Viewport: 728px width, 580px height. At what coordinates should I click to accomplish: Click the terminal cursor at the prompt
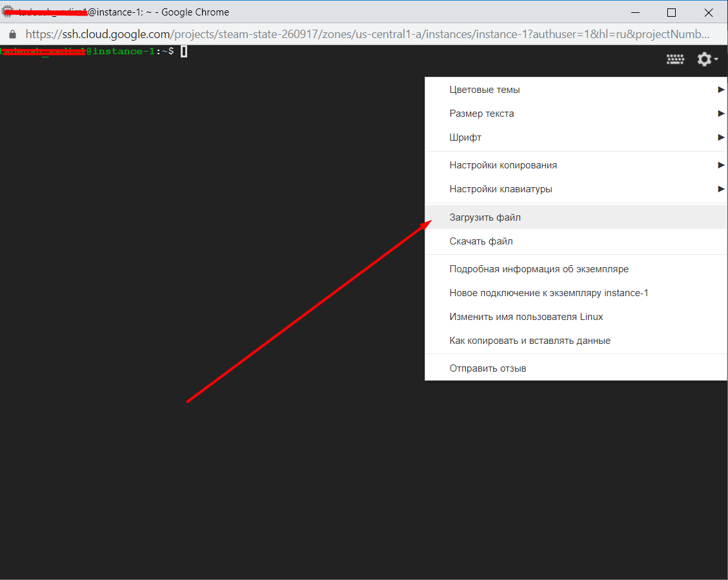pyautogui.click(x=184, y=52)
